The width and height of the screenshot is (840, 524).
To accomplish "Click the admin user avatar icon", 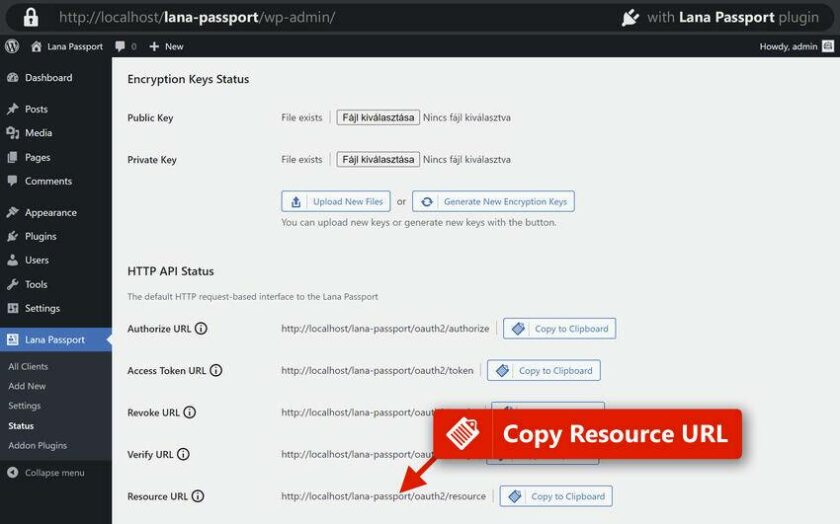I will click(827, 46).
